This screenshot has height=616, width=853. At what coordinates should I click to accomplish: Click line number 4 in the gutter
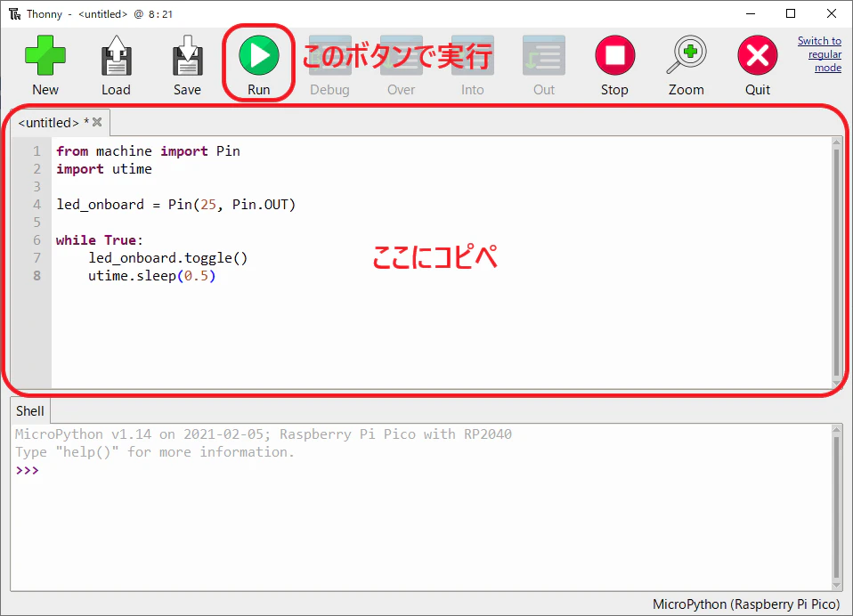pyautogui.click(x=37, y=205)
